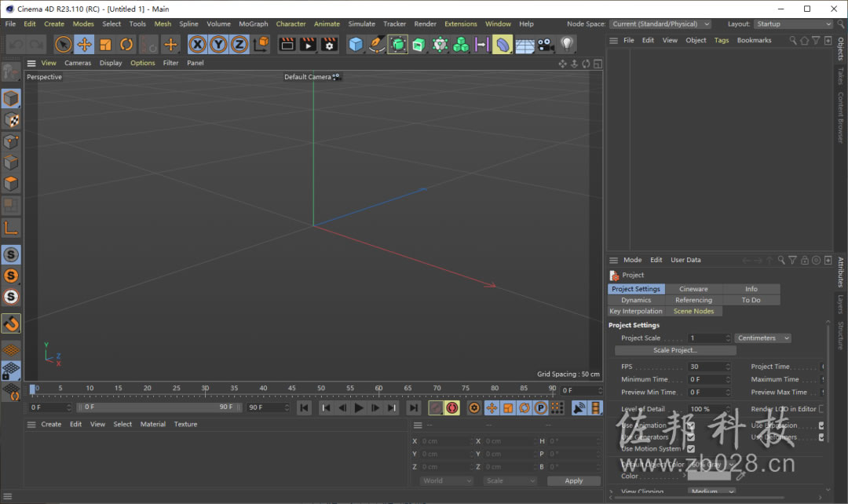Expand the Node Space dropdown
This screenshot has height=504, width=848.
pos(660,24)
